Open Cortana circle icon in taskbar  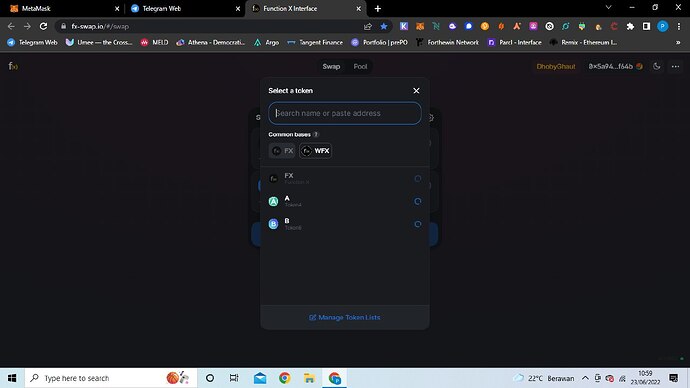pyautogui.click(x=210, y=378)
